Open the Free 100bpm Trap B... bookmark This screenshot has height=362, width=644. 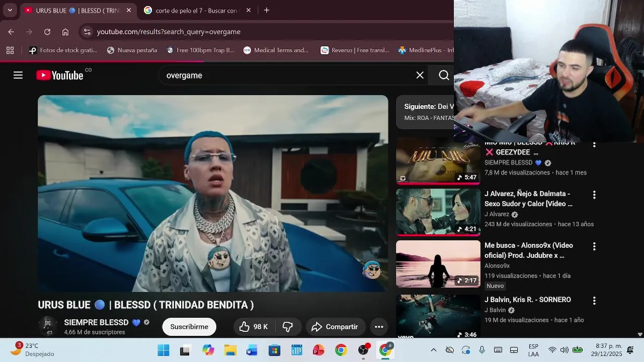click(200, 50)
